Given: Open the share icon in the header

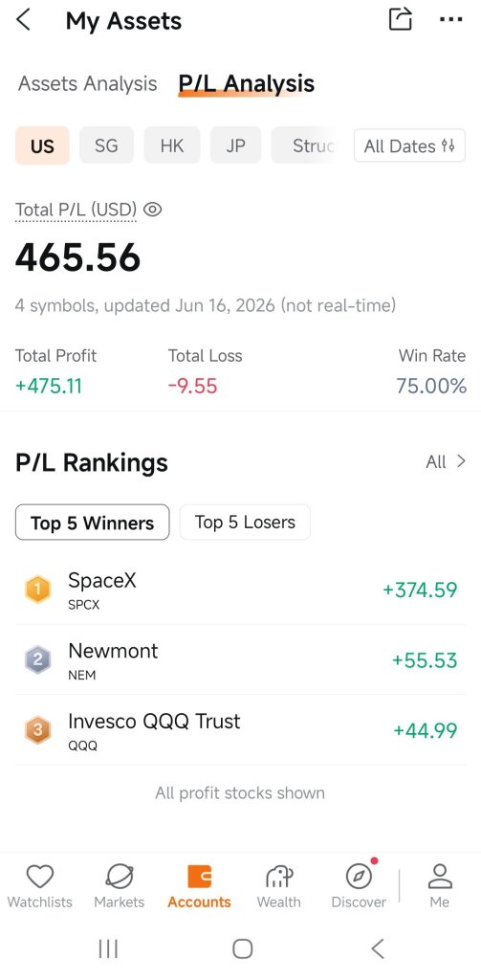Looking at the screenshot, I should pos(401,19).
